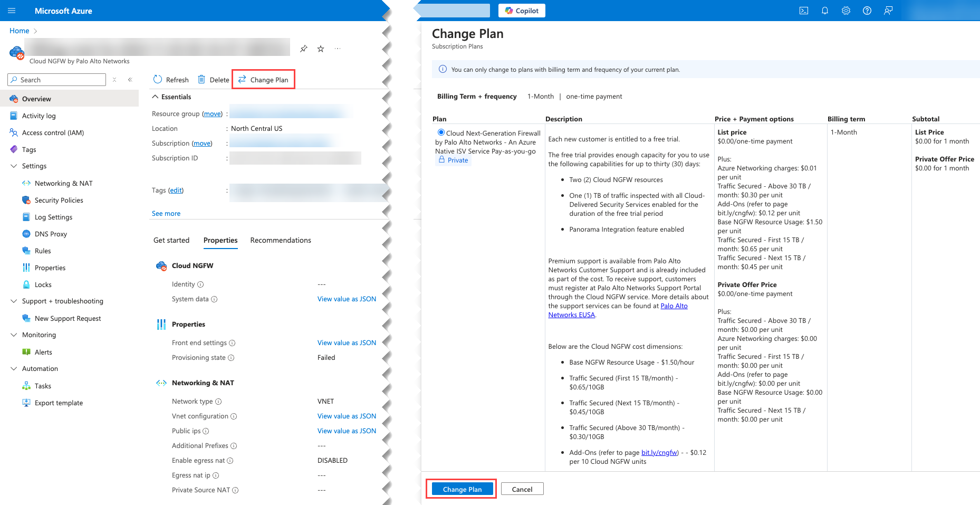Select the Cloud Next-Generation Firewall plan radio

(441, 132)
